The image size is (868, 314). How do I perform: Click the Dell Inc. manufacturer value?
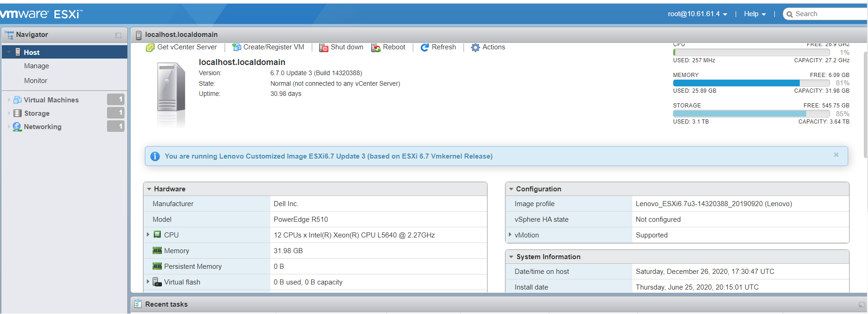point(286,204)
